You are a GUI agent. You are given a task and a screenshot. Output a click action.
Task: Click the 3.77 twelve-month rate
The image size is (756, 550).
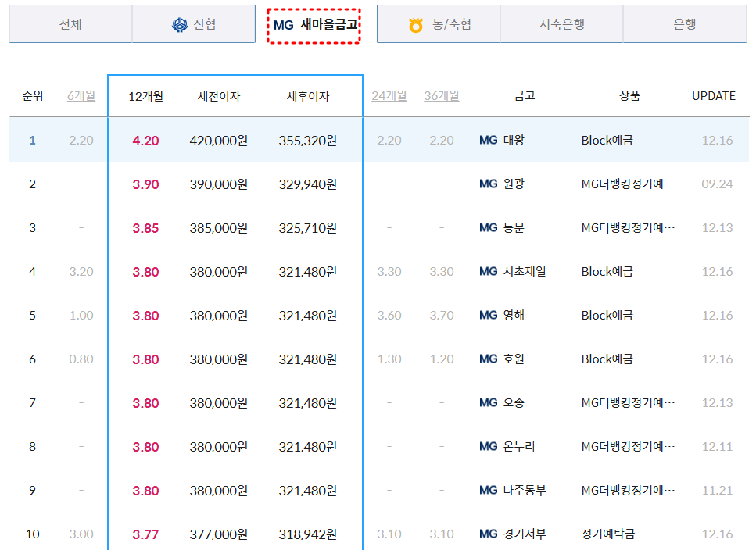point(145,534)
